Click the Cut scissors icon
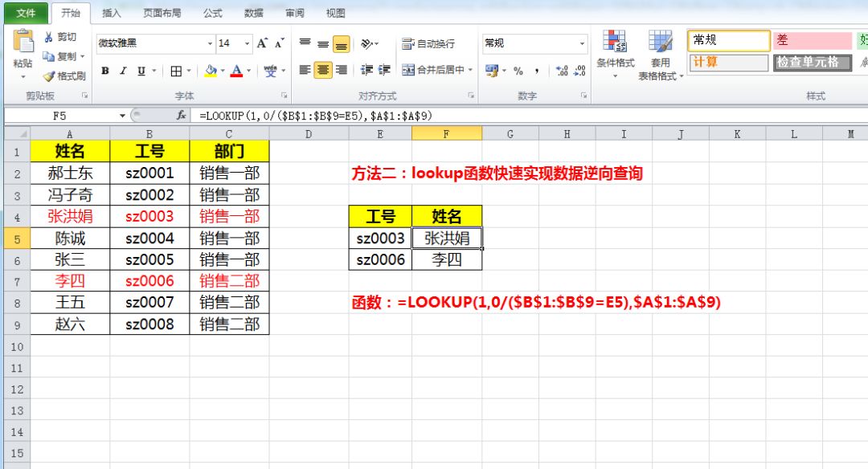 49,37
